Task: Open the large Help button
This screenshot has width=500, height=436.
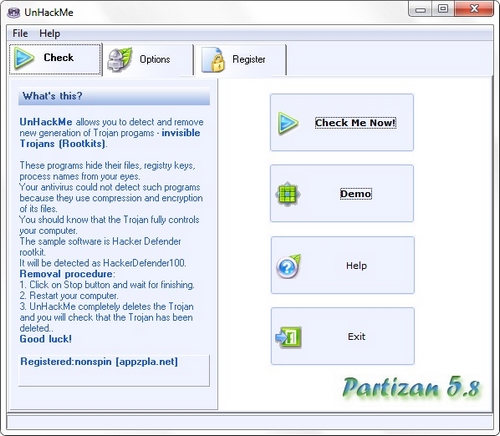Action: coord(343,265)
